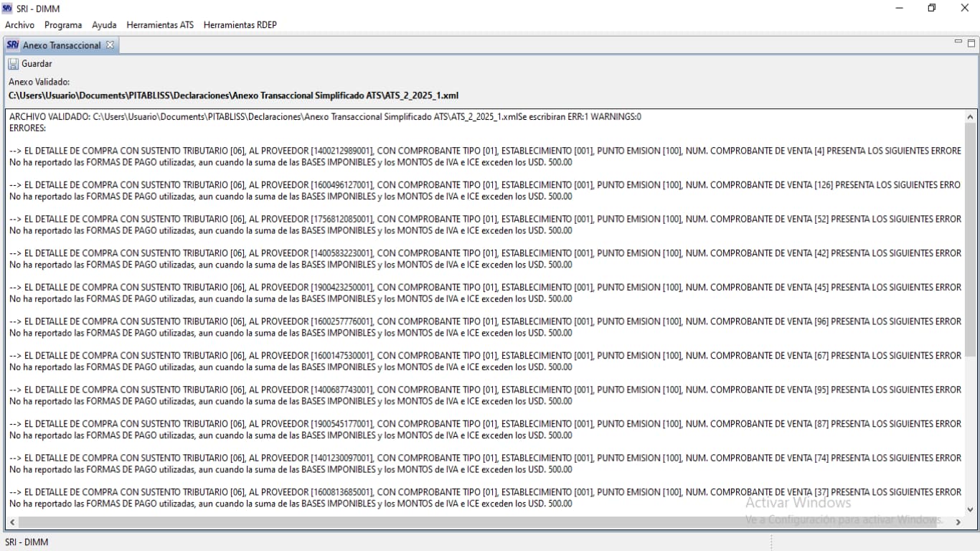Select error line for proveedor 1900545177001
The image size is (980, 551).
coord(485,424)
